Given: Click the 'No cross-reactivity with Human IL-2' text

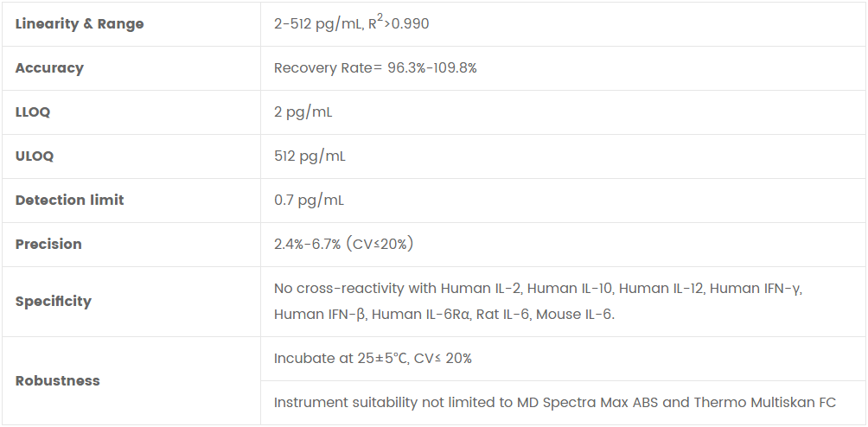Looking at the screenshot, I should coord(398,289).
